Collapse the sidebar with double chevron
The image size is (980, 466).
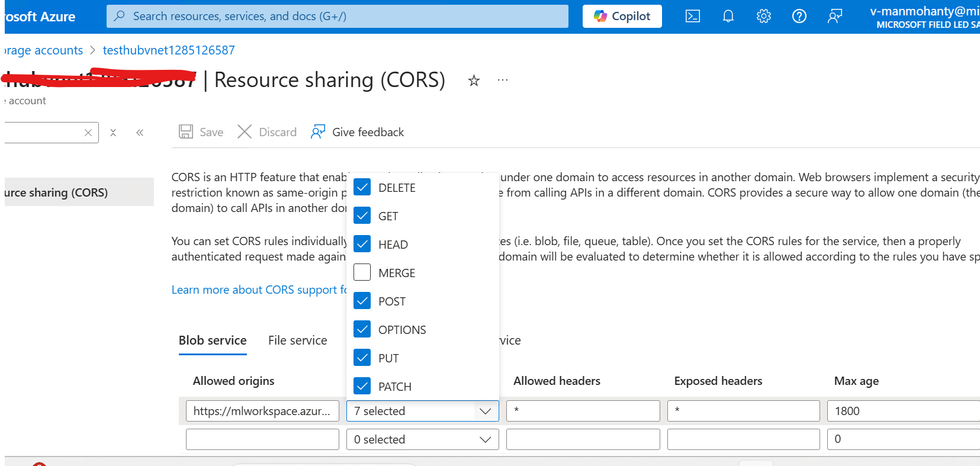tap(140, 133)
